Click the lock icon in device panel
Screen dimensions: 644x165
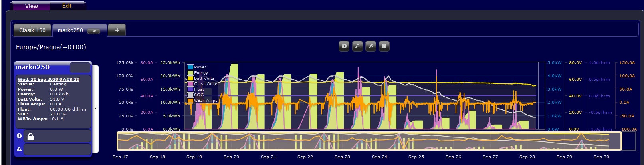tap(30, 137)
